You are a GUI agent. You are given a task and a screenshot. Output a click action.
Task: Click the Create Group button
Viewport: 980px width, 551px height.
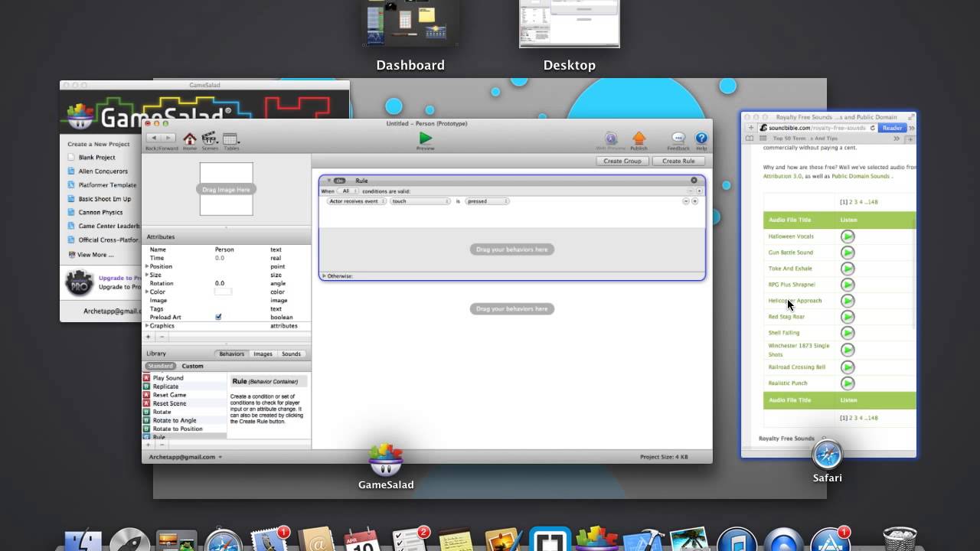[x=622, y=161]
